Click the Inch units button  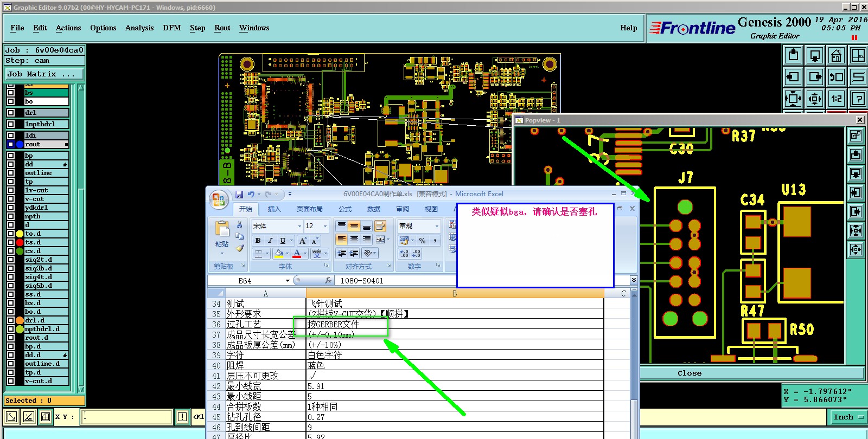tap(849, 417)
